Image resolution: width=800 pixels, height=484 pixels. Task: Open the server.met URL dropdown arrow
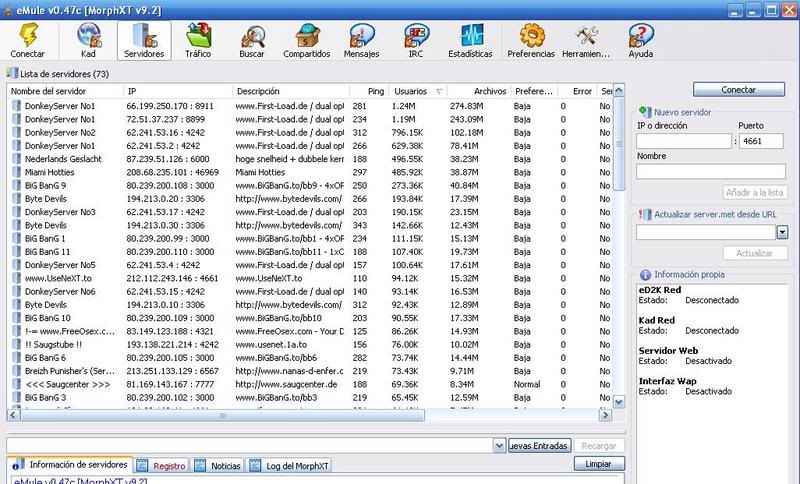click(782, 233)
